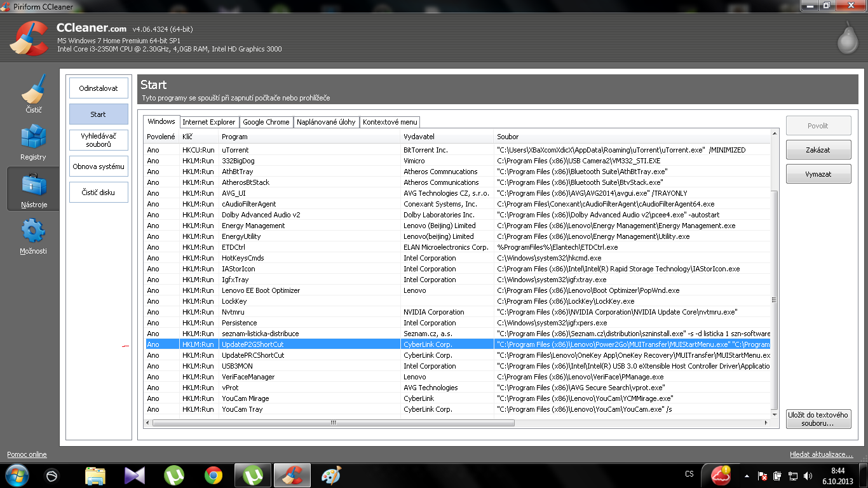Open the Registry section icon
This screenshot has width=868, height=488.
(x=33, y=140)
